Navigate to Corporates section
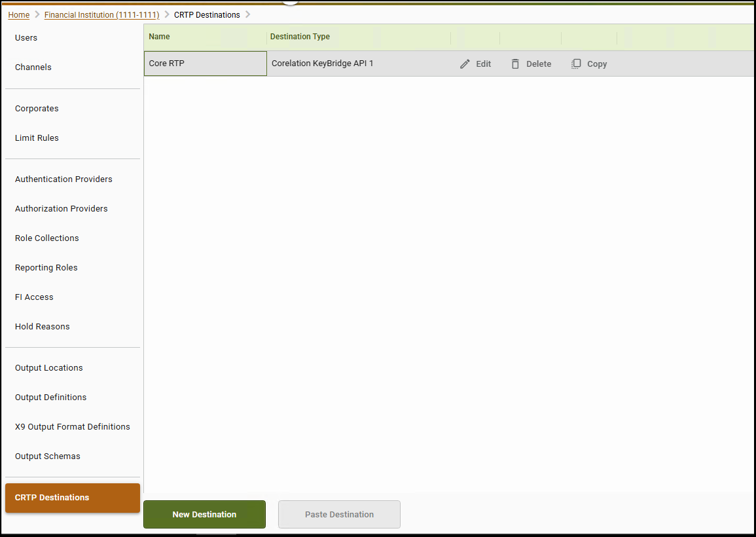The height and width of the screenshot is (537, 756). [x=37, y=109]
